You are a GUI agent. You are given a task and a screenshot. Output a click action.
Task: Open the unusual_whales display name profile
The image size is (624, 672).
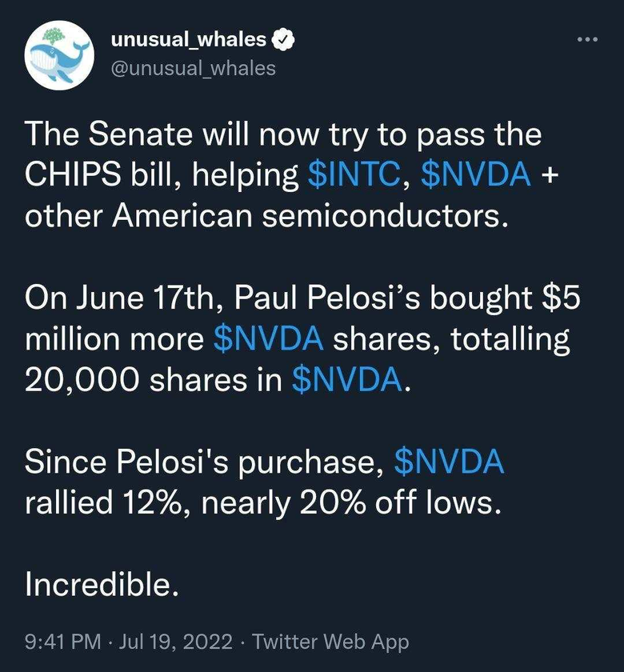(189, 40)
